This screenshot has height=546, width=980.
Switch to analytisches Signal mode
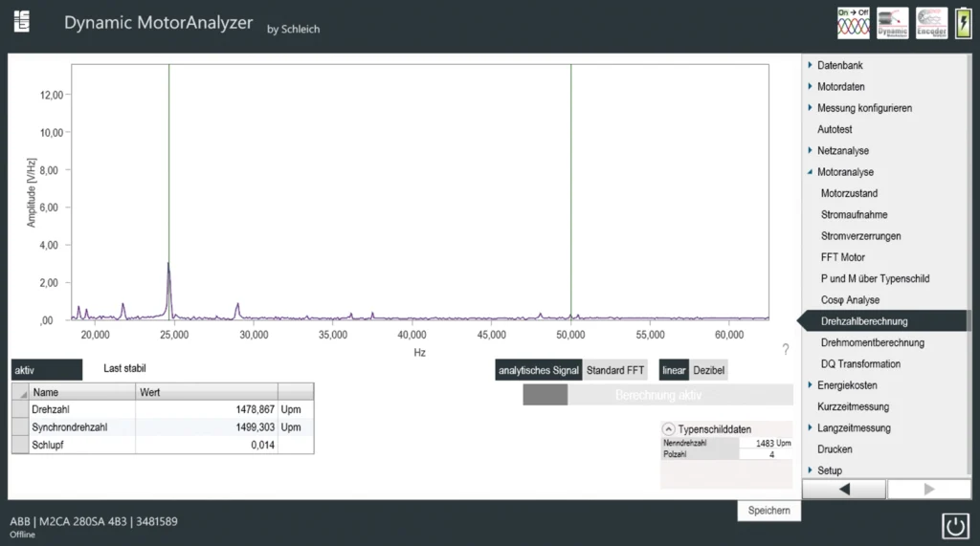click(539, 370)
